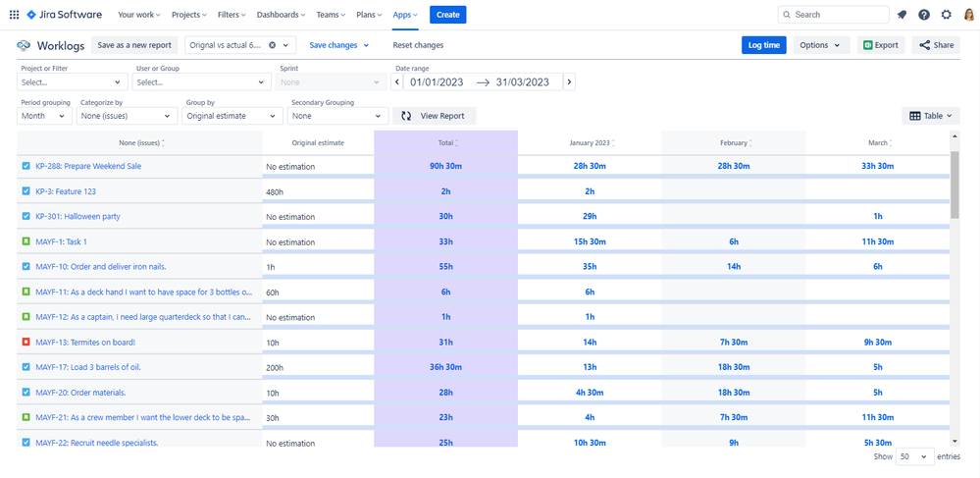Click the user profile avatar
980x478 pixels.
(x=968, y=15)
